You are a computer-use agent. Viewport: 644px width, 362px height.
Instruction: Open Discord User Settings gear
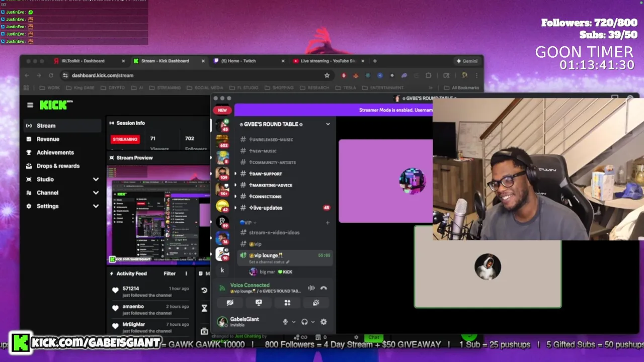pos(324,322)
